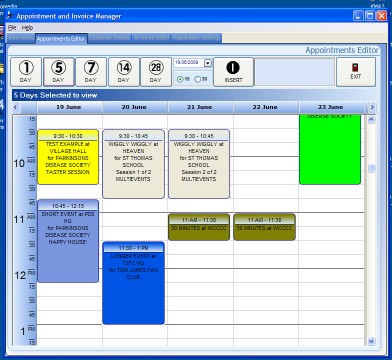
Task: Switch to the 7 Day view
Action: pos(91,72)
